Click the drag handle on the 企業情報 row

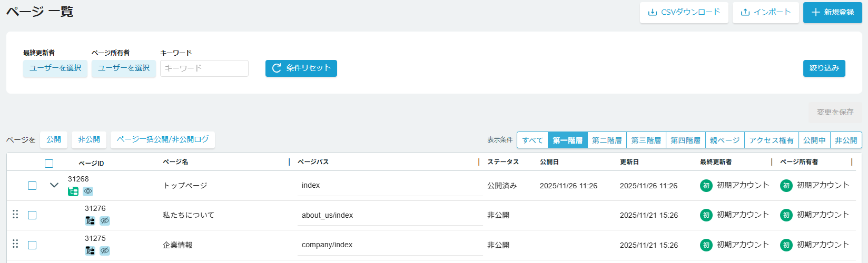[x=15, y=244]
